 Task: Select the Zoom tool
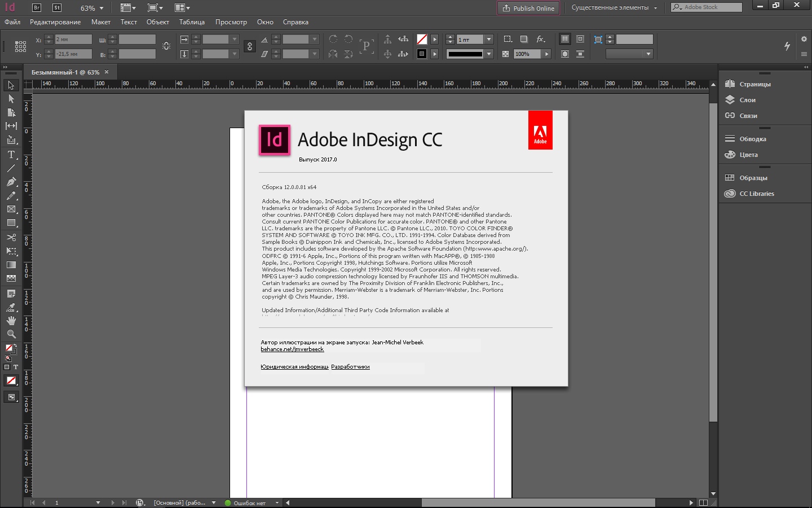pos(11,334)
